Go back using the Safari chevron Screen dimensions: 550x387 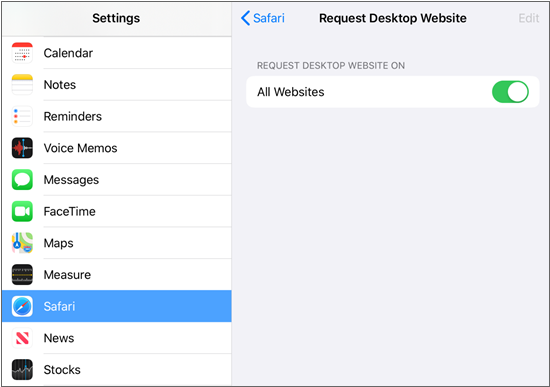pos(246,18)
